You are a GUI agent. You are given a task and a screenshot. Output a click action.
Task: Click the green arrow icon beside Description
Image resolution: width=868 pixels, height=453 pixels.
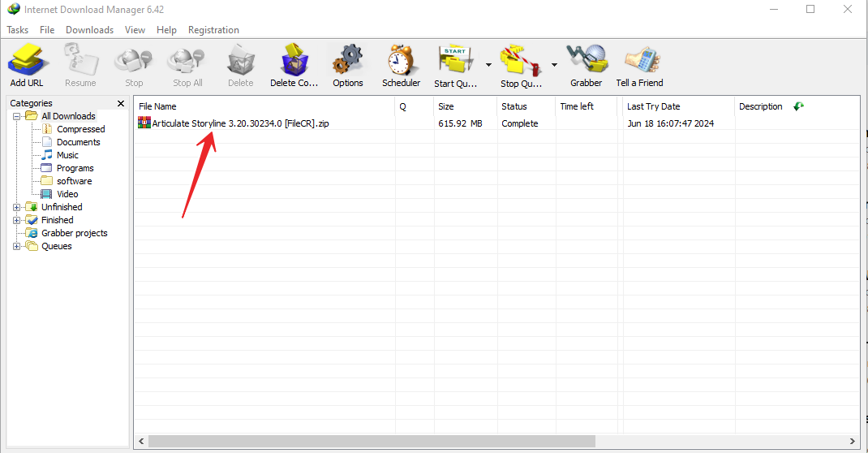point(798,106)
